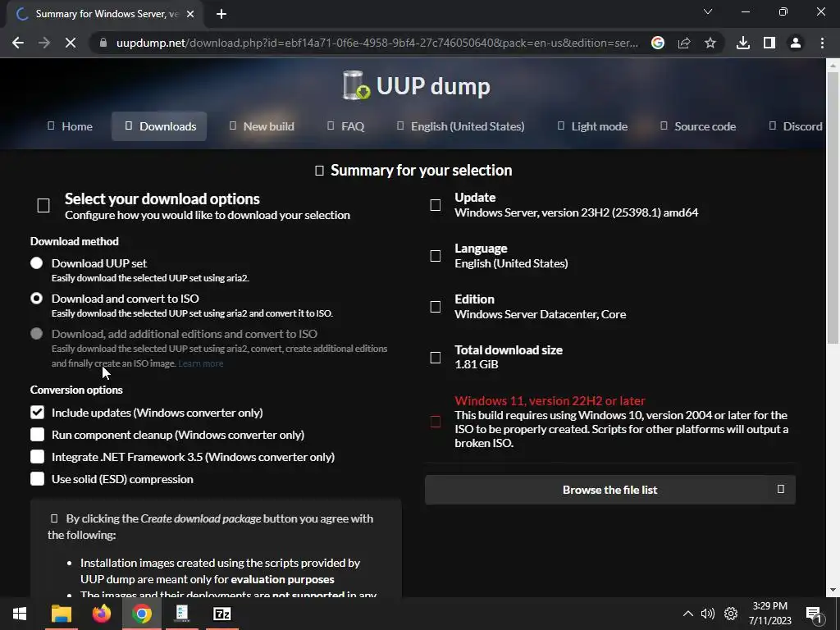Click the red warning icon

pyautogui.click(x=436, y=422)
